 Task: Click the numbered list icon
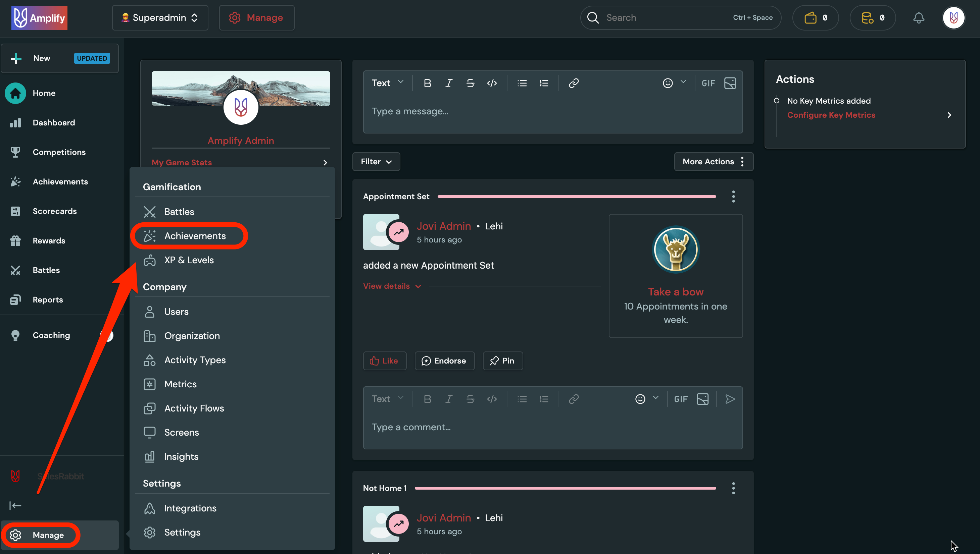[544, 83]
